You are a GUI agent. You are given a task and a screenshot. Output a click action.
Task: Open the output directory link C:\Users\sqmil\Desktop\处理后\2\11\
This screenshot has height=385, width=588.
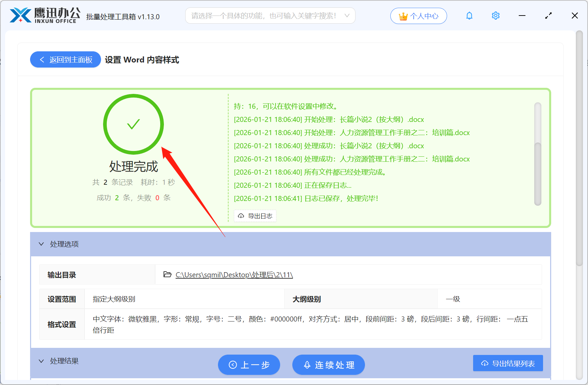[234, 275]
